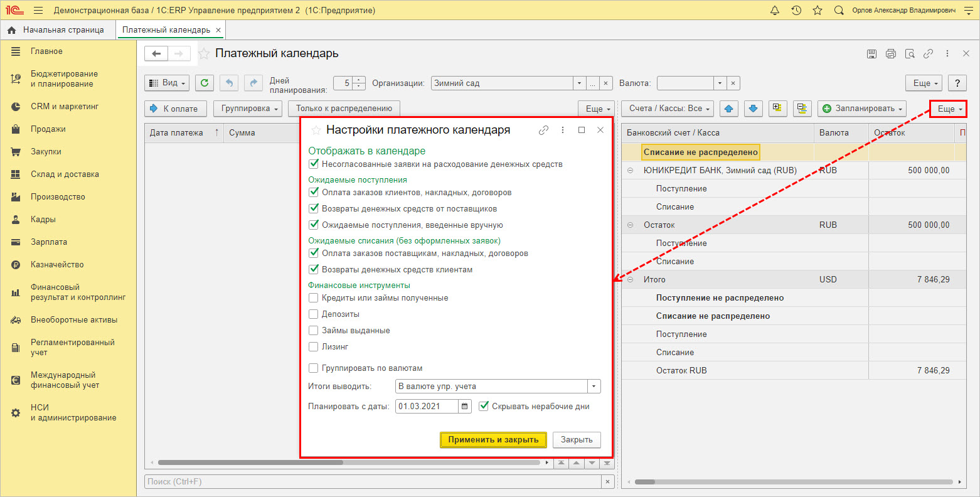Image resolution: width=980 pixels, height=497 pixels.
Task: Click К оплате button
Action: (x=174, y=109)
